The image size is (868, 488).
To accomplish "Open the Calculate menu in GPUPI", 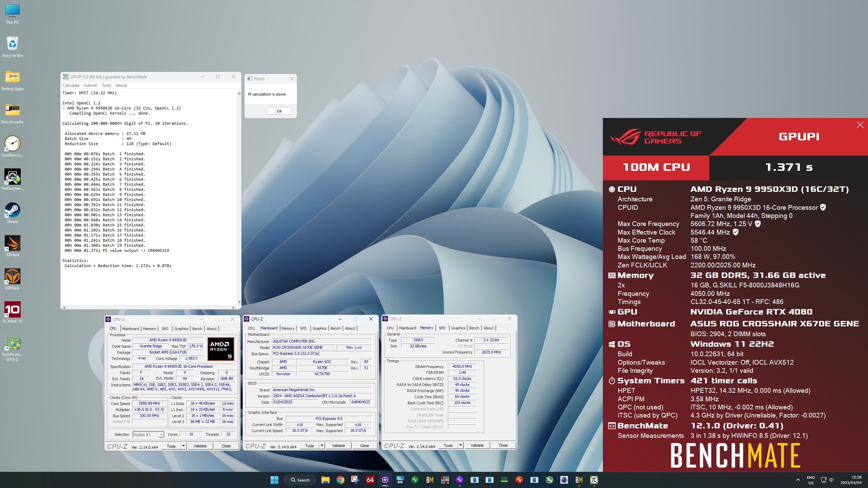I will pos(71,85).
